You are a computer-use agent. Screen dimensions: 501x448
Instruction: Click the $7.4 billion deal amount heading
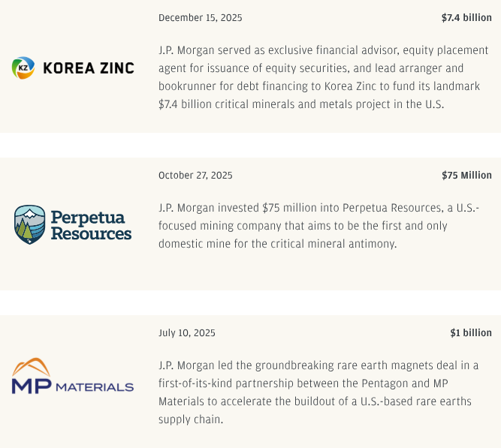tap(466, 18)
